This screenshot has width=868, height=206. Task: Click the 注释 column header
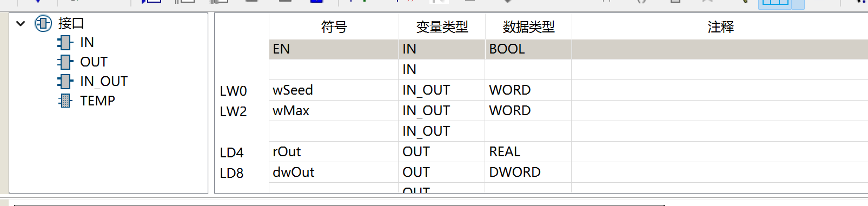click(x=720, y=26)
